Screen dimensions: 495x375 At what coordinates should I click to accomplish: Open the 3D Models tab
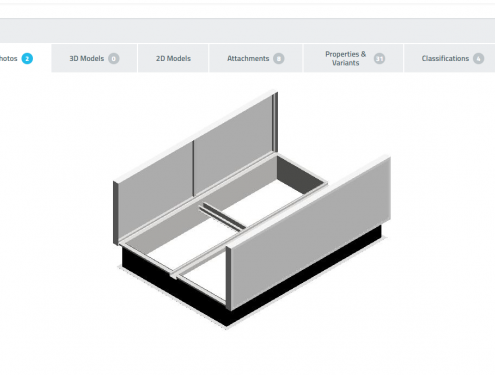(94, 58)
